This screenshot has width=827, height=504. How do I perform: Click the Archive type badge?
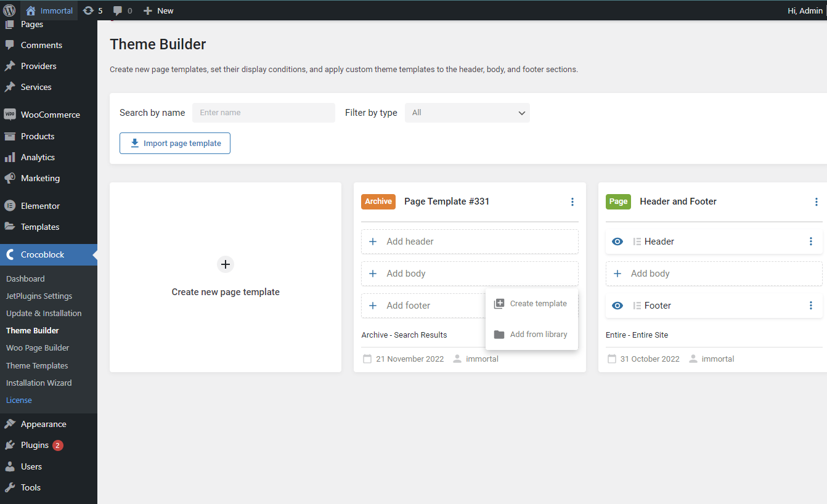point(378,201)
